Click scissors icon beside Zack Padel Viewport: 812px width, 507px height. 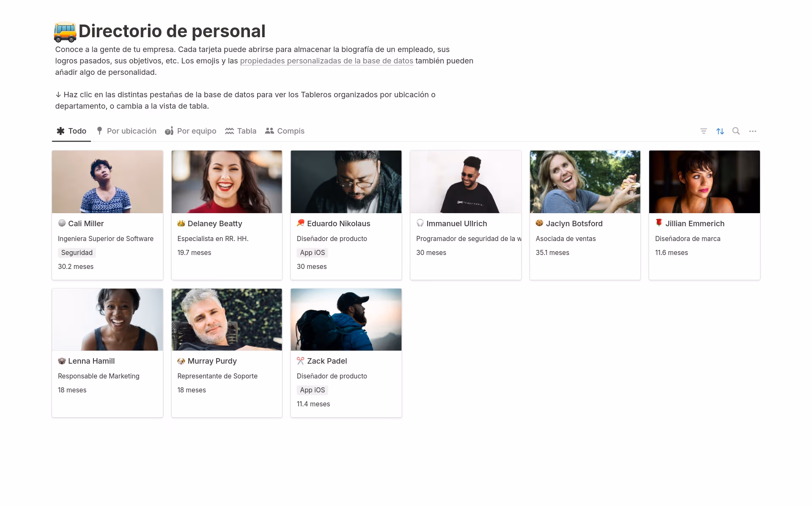[x=300, y=361]
